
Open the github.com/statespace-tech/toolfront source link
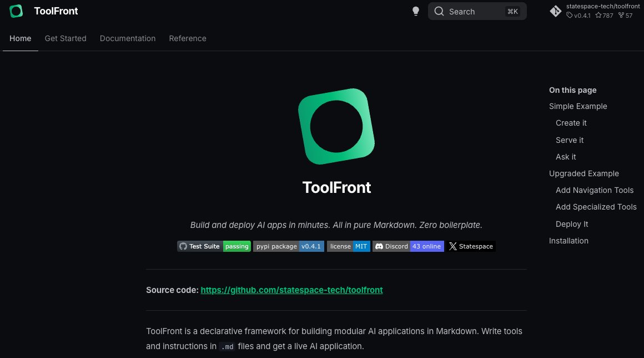coord(291,290)
